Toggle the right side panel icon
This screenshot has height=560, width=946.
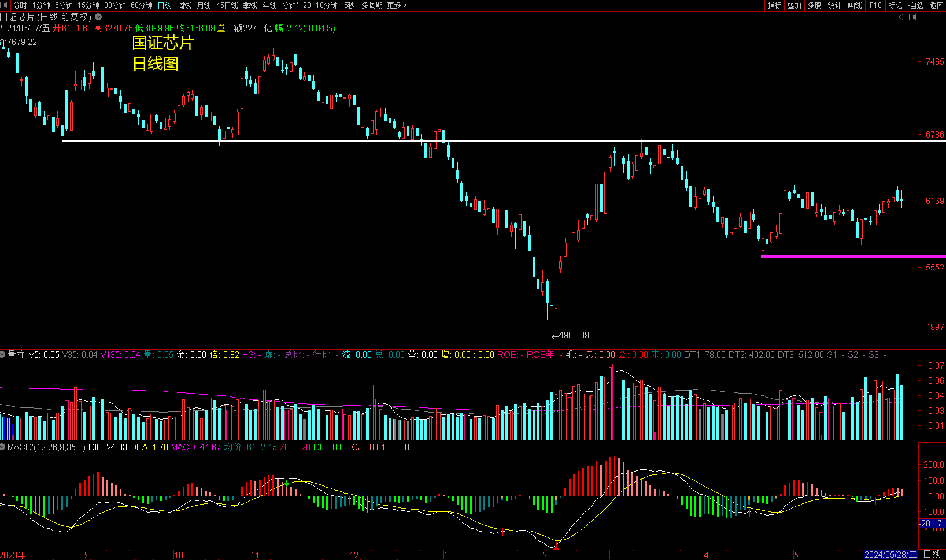[912, 17]
